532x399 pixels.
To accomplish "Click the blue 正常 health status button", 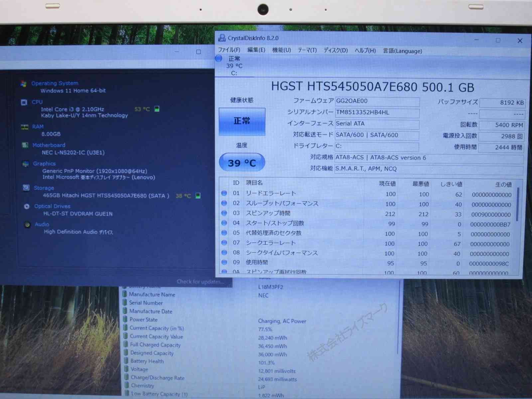I will tap(242, 121).
